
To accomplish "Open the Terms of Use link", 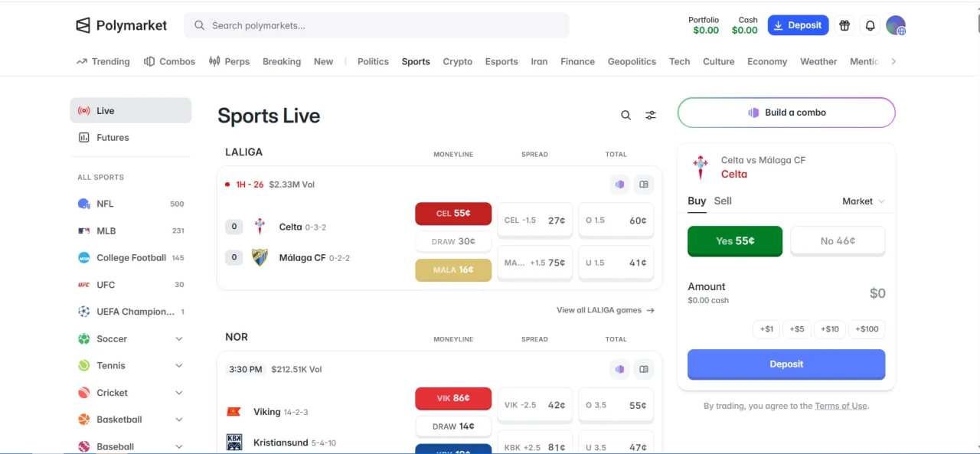I will (841, 406).
